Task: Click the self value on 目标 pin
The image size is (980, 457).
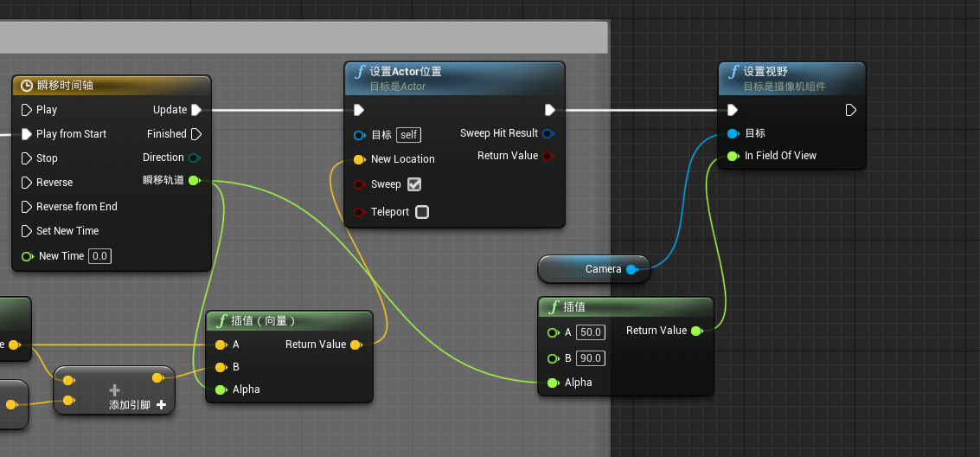Action: [409, 135]
